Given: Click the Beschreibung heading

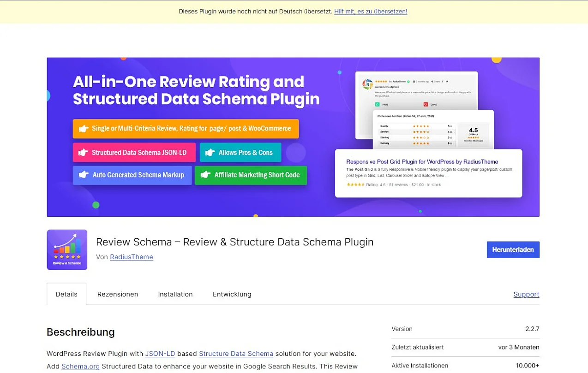Looking at the screenshot, I should point(81,332).
